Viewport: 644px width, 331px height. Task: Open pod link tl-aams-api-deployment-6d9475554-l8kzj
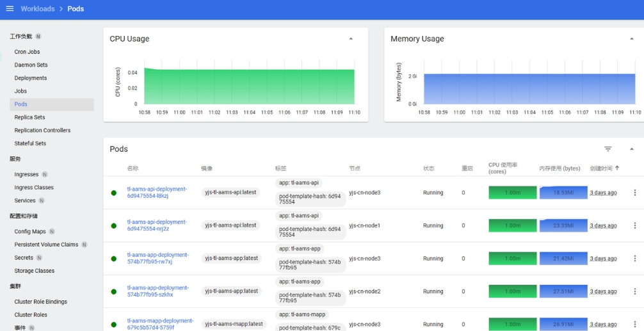pos(156,193)
